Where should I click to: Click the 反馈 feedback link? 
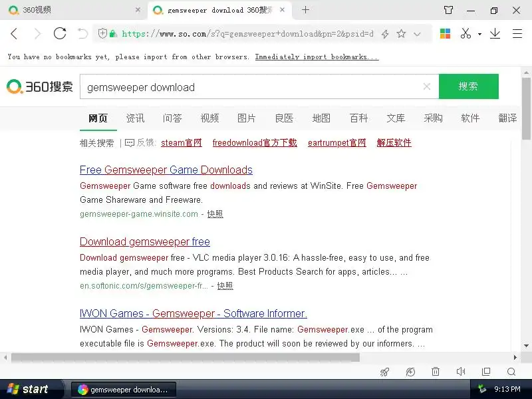point(140,143)
